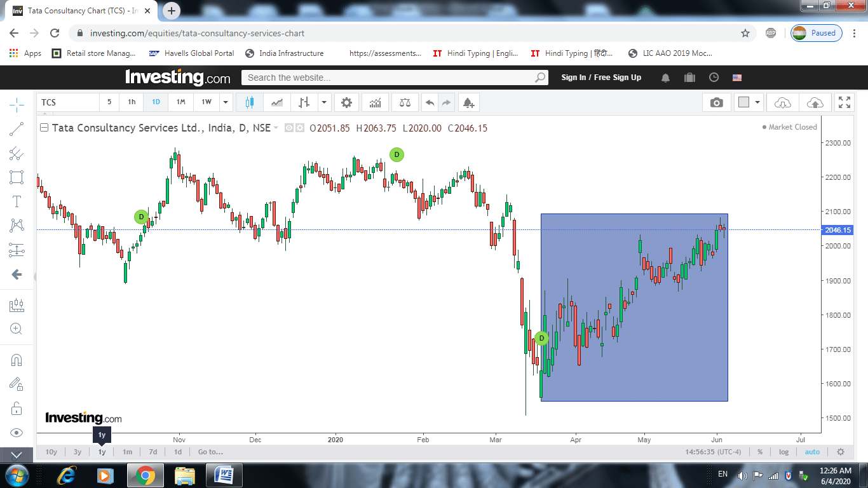The width and height of the screenshot is (868, 488).
Task: Open chart style dropdown arrow
Action: (324, 102)
